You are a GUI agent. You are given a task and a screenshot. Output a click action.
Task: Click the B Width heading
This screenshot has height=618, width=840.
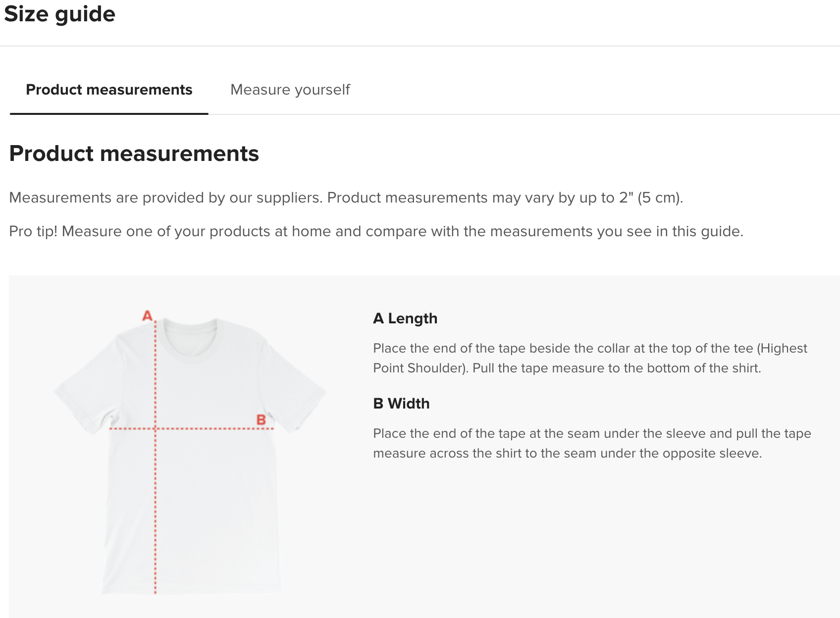401,404
